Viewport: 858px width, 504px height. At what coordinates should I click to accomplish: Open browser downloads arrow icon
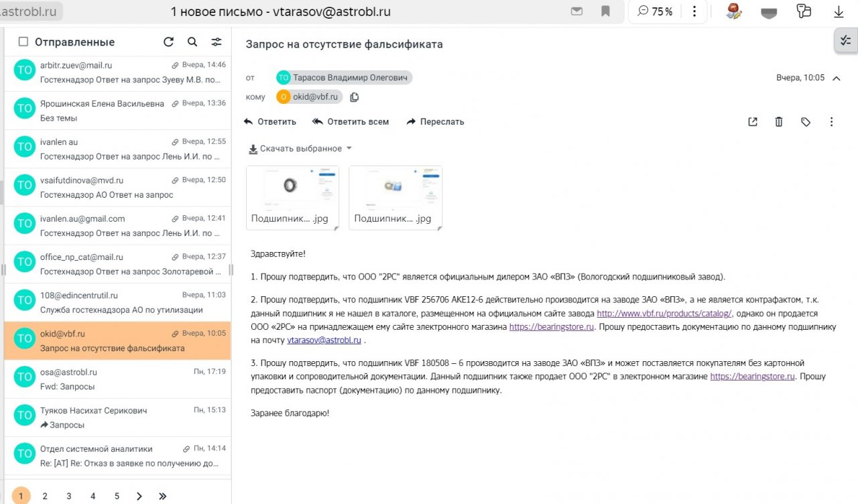click(839, 12)
